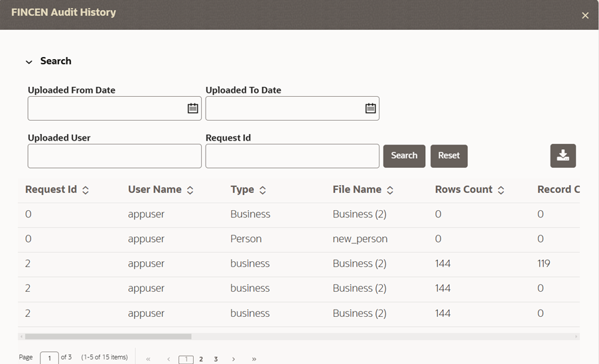This screenshot has width=599, height=364.
Task: Focus the Request Id search field
Action: (x=293, y=156)
